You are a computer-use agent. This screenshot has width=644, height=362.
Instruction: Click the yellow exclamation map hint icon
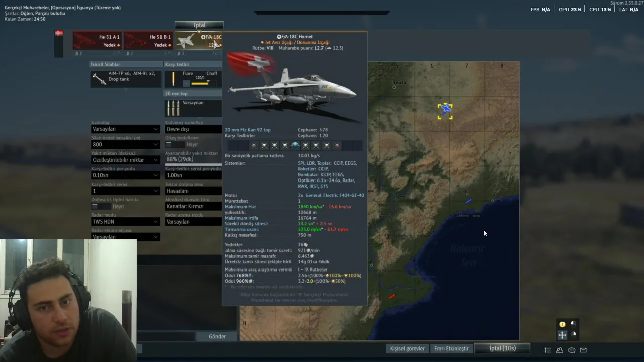(562, 324)
